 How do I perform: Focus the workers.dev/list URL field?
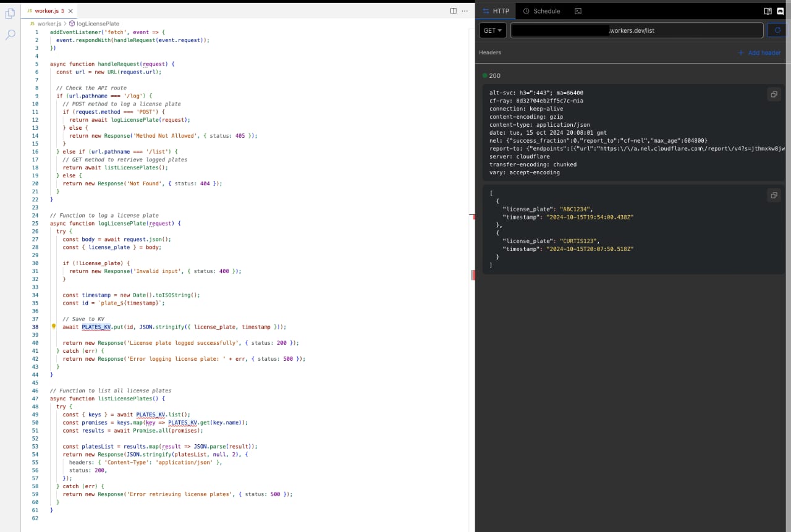[x=637, y=30]
